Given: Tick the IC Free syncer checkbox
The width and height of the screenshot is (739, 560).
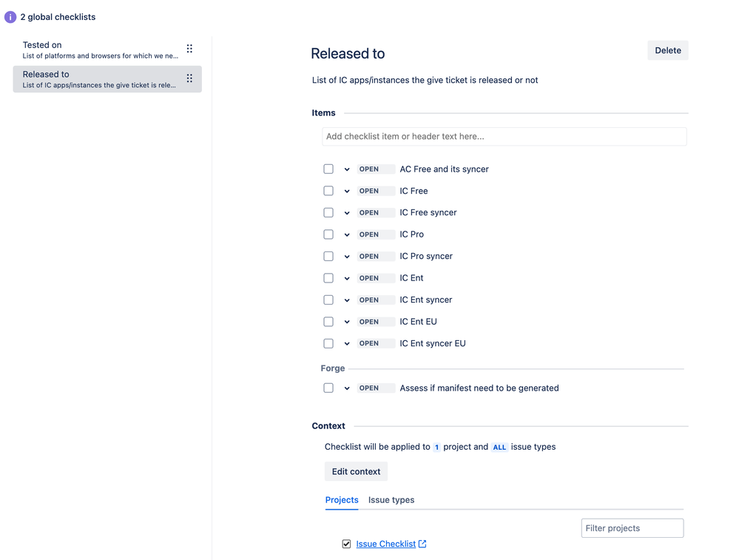Looking at the screenshot, I should tap(328, 213).
